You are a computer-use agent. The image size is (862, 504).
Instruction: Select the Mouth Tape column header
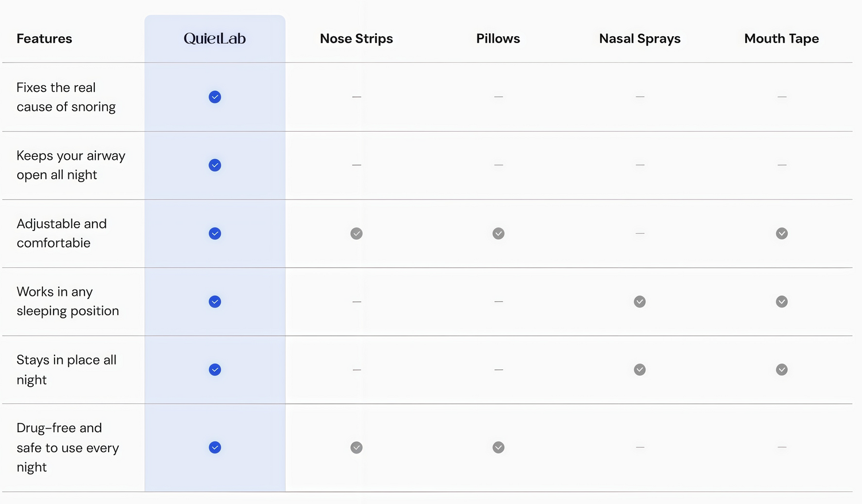pyautogui.click(x=782, y=39)
